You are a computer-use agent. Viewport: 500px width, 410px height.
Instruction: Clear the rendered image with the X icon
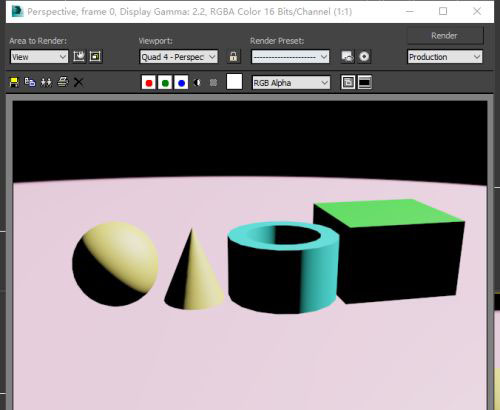pos(78,82)
